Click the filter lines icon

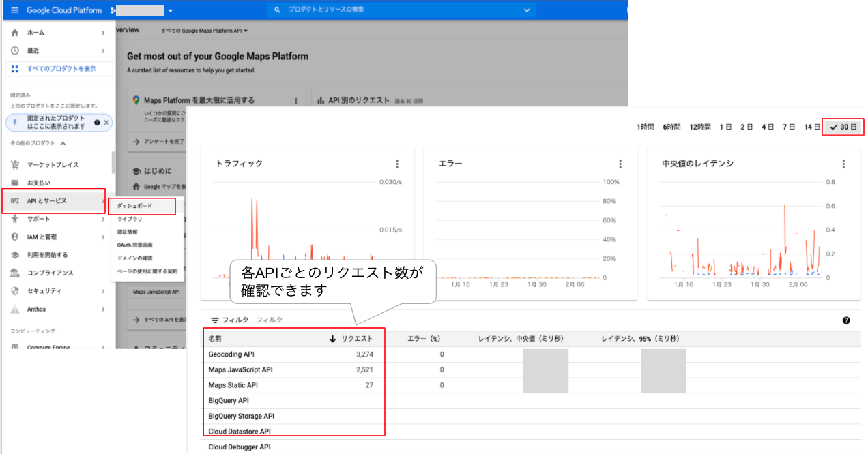tap(215, 320)
